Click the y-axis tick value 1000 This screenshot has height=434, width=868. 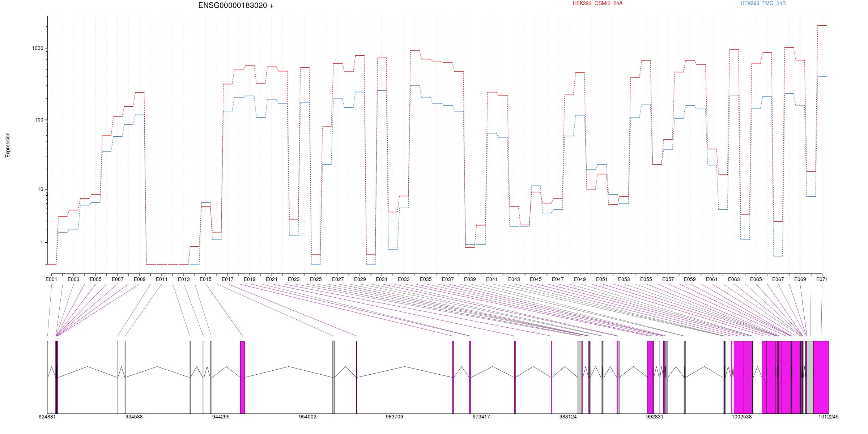click(37, 48)
